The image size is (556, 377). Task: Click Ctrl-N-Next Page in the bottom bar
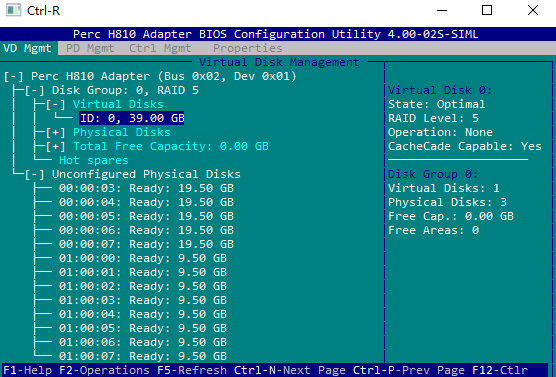(290, 371)
